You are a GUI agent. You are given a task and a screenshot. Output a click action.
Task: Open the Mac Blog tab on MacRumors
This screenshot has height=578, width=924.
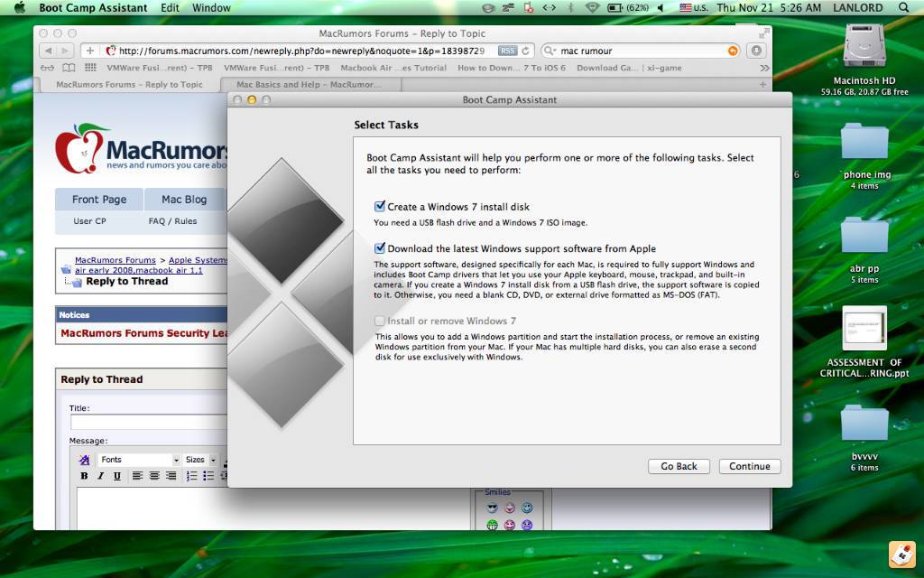[184, 200]
